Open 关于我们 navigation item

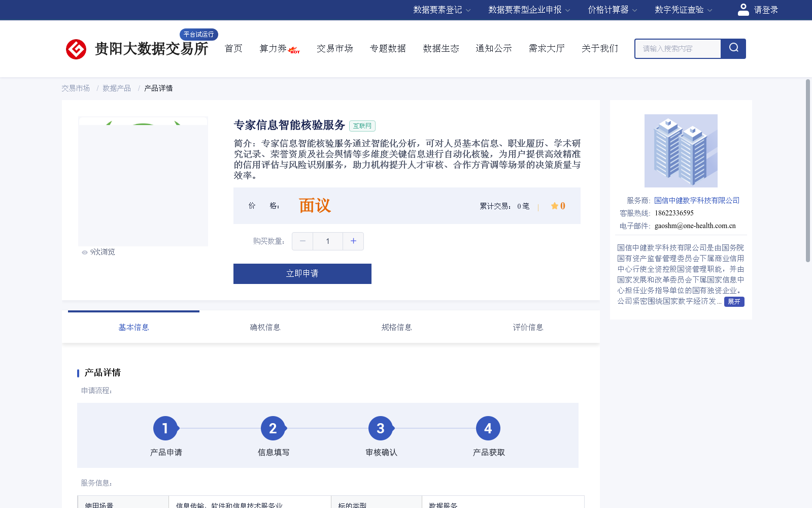pyautogui.click(x=600, y=48)
